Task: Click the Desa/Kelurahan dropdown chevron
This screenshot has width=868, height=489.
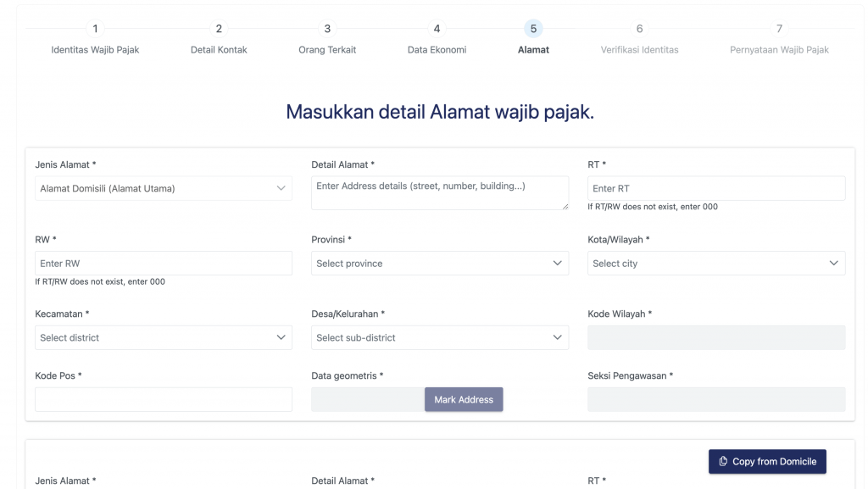Action: coord(558,337)
